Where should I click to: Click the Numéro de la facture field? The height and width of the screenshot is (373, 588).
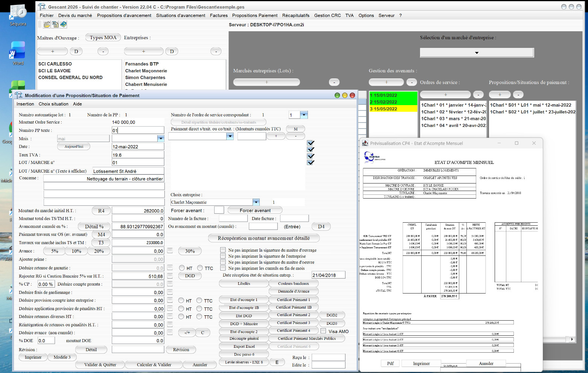(233, 219)
